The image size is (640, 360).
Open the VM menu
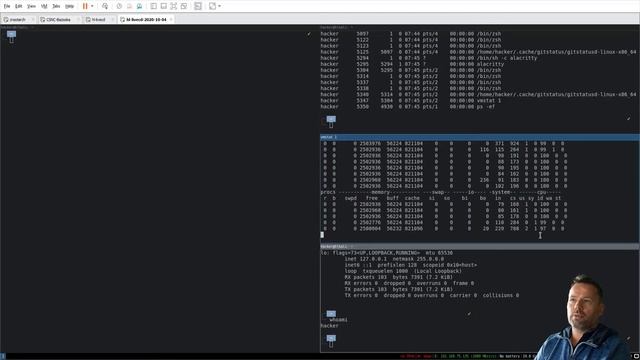pos(44,6)
